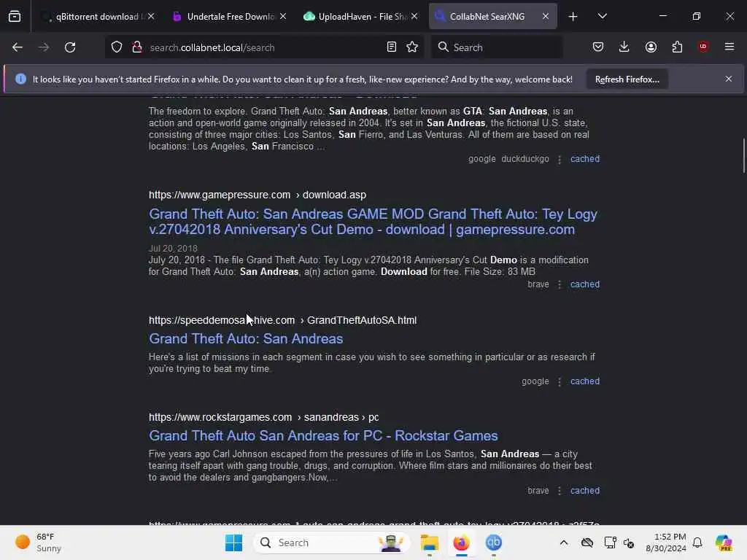The width and height of the screenshot is (747, 560).
Task: List all tabs dropdown arrow
Action: tap(602, 16)
